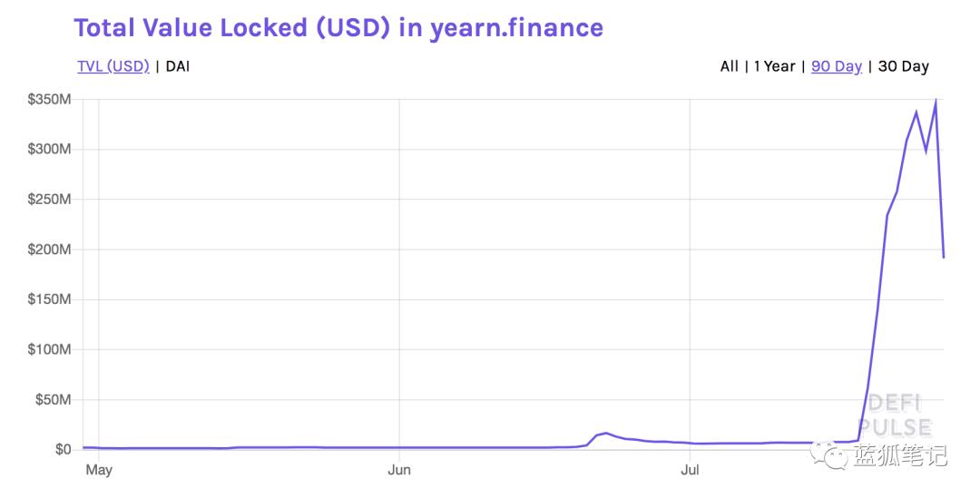Click the small late-June bump on the line
The height and width of the screenshot is (498, 980).
pyautogui.click(x=605, y=434)
